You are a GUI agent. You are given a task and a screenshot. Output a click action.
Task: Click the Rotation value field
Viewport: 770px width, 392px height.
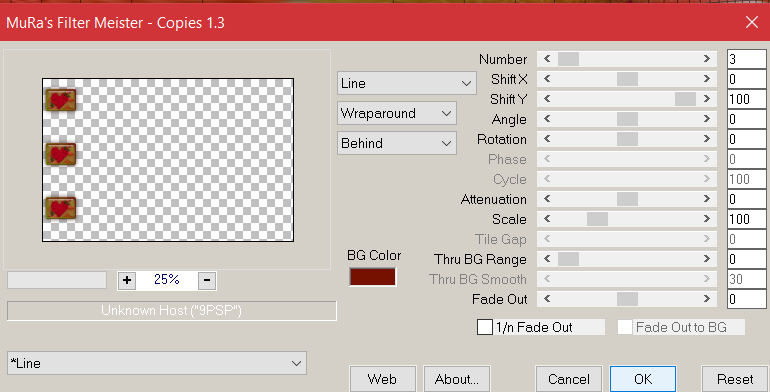click(x=746, y=139)
